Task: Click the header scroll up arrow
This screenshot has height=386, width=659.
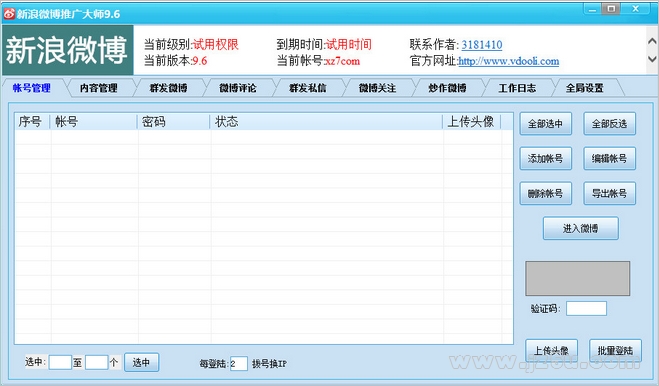Action: 652,41
